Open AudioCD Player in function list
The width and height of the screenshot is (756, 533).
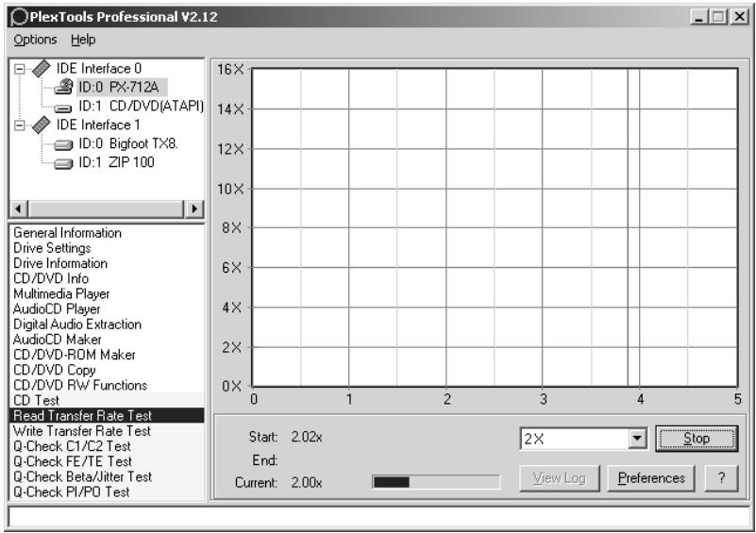click(57, 308)
